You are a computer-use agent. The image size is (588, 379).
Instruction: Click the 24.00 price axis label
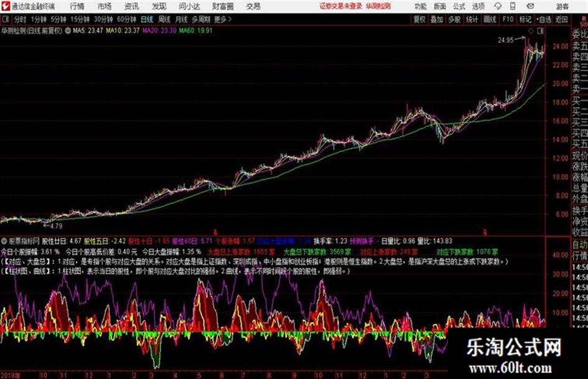(560, 47)
